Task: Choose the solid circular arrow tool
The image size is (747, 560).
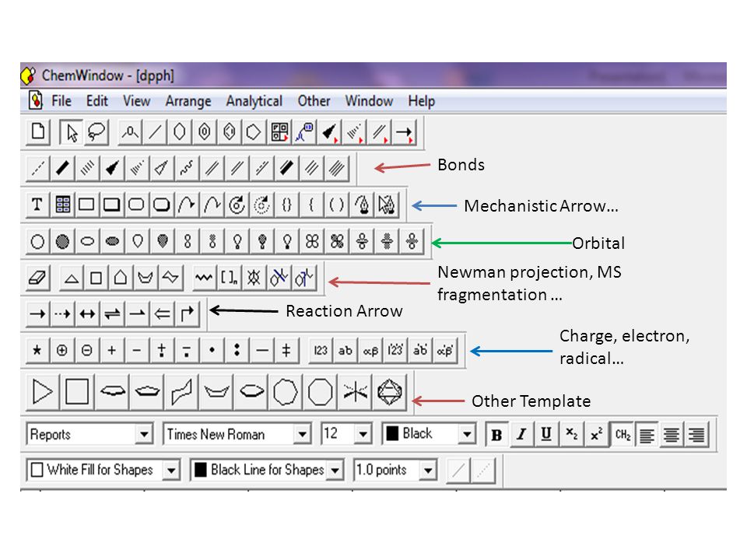Action: pos(237,205)
